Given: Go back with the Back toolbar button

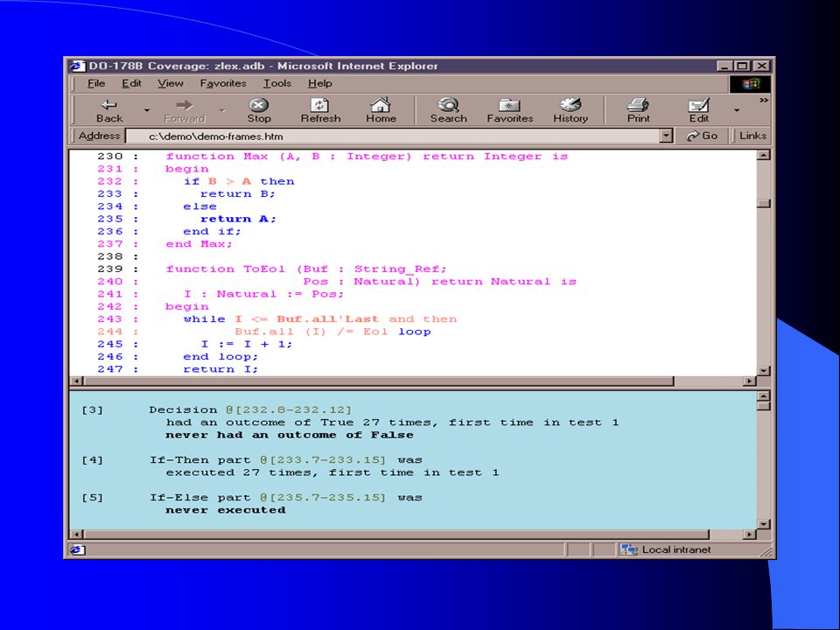Looking at the screenshot, I should [x=109, y=110].
